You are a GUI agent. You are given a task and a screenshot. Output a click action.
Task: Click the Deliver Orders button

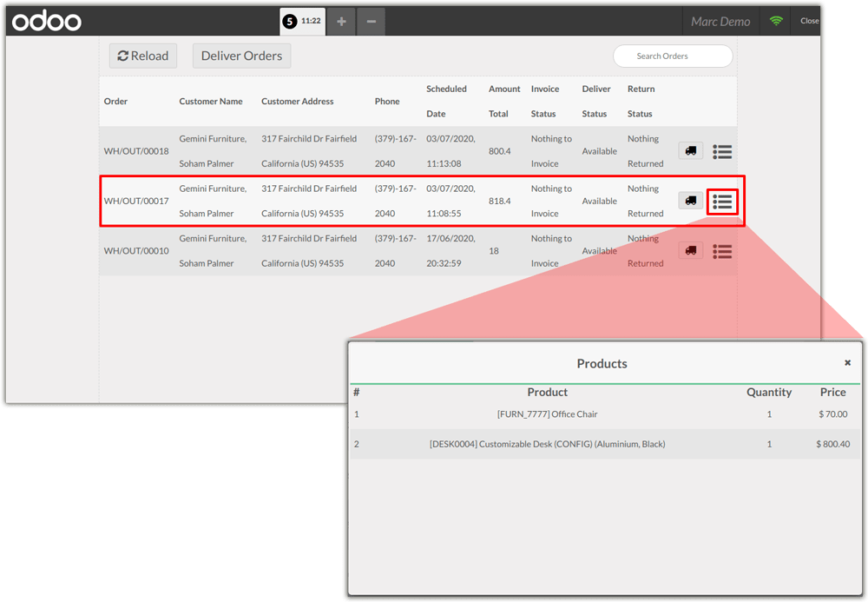241,56
